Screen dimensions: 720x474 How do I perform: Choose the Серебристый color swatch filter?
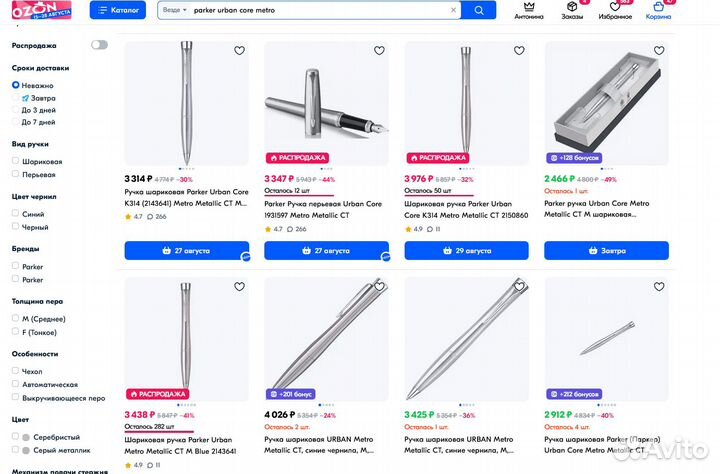(x=16, y=437)
